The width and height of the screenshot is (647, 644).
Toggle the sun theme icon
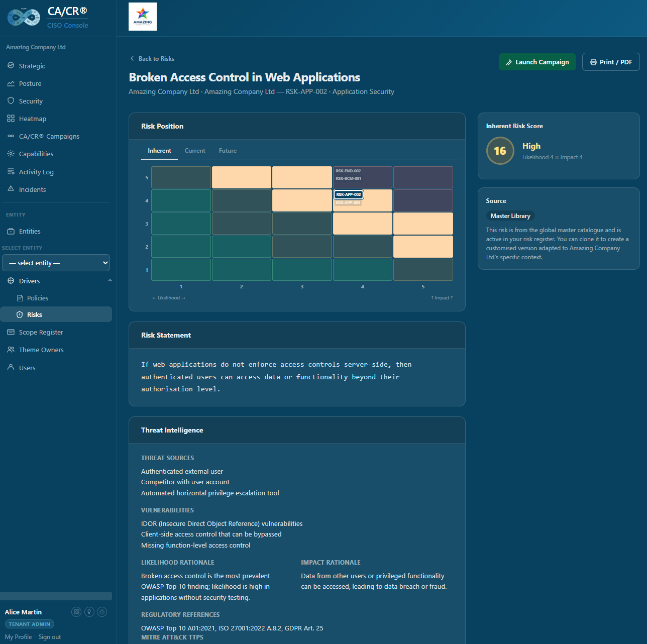pyautogui.click(x=102, y=611)
